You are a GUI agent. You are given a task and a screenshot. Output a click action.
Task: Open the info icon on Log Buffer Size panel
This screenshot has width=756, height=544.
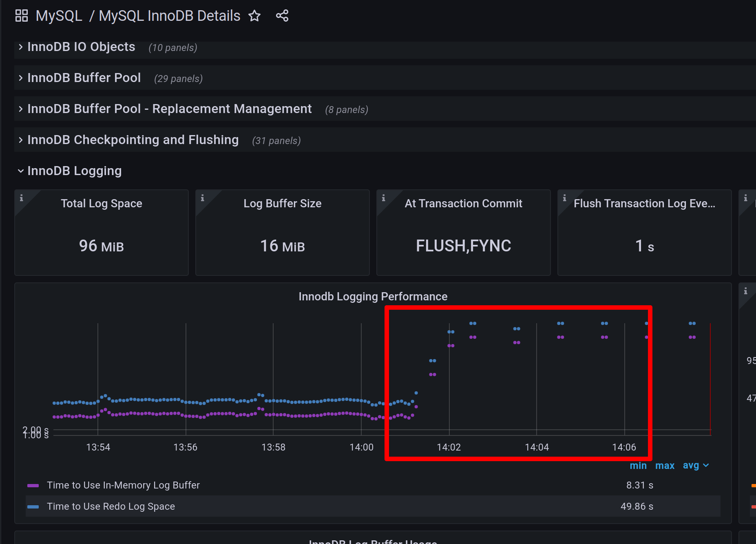203,198
